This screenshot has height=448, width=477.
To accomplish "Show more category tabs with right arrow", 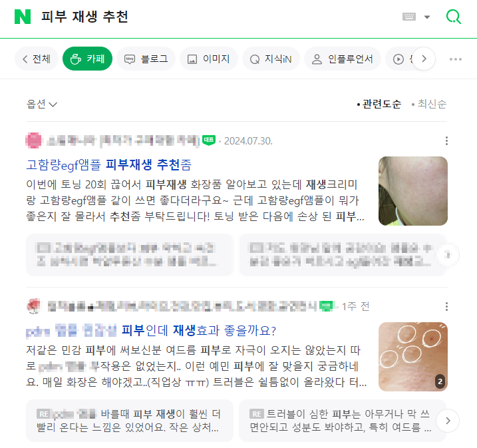I will click(424, 59).
